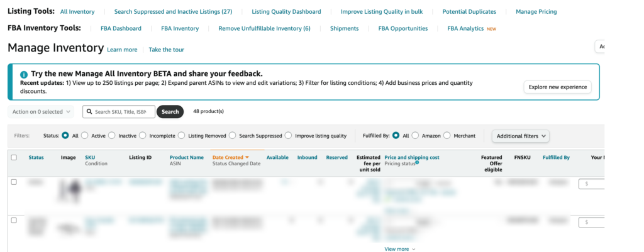Click first row price input field
Image resolution: width=644 pixels, height=252 pixels.
coord(591,184)
